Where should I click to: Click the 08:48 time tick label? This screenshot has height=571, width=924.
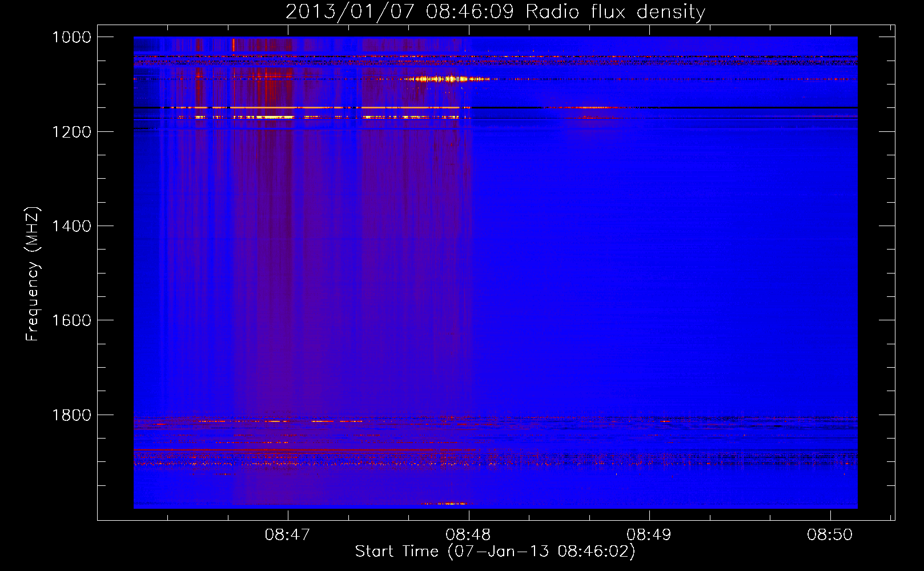(468, 534)
